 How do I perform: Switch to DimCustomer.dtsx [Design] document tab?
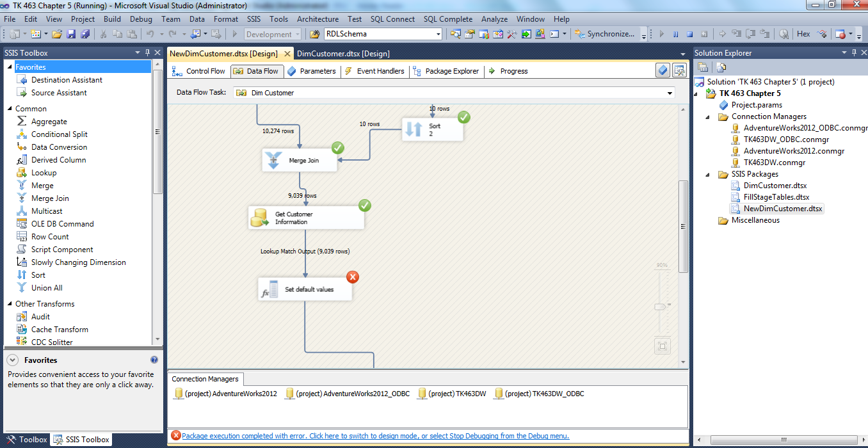point(344,54)
